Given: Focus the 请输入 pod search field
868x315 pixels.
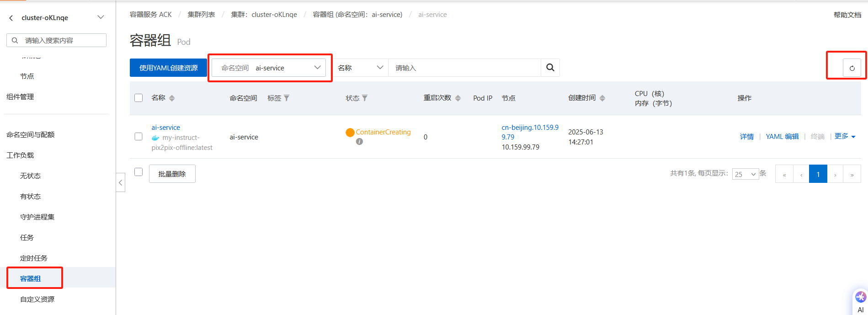Looking at the screenshot, I should click(464, 68).
